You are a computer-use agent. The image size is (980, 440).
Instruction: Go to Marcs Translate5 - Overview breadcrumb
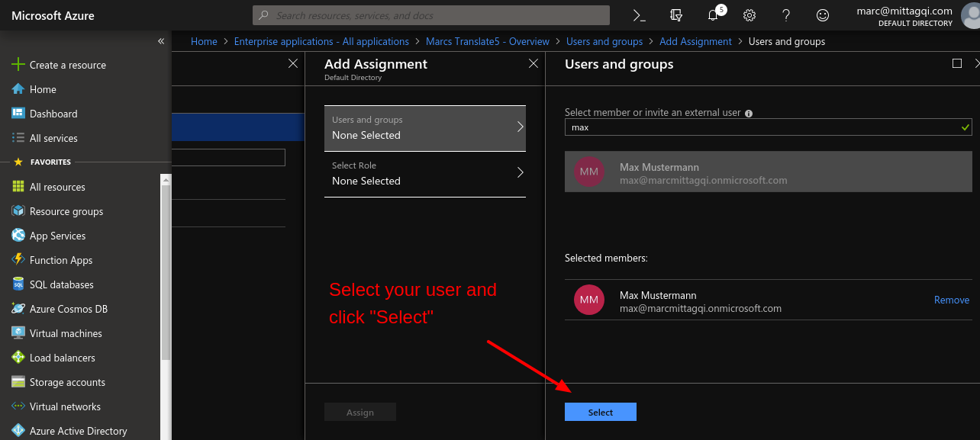(x=488, y=41)
